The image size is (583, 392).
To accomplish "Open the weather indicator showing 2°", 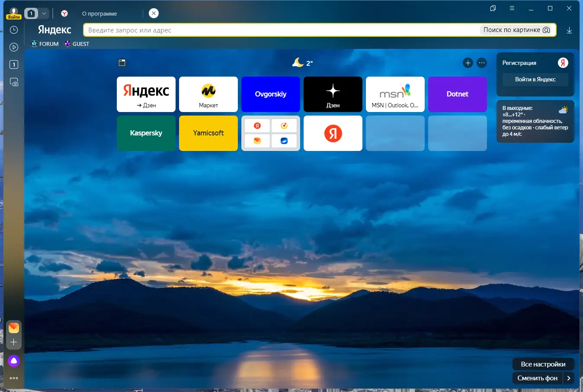I will pyautogui.click(x=303, y=63).
